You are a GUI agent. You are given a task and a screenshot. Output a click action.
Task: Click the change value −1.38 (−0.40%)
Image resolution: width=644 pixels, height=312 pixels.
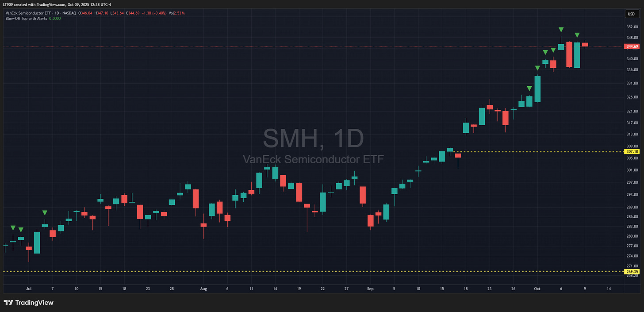[x=154, y=13]
